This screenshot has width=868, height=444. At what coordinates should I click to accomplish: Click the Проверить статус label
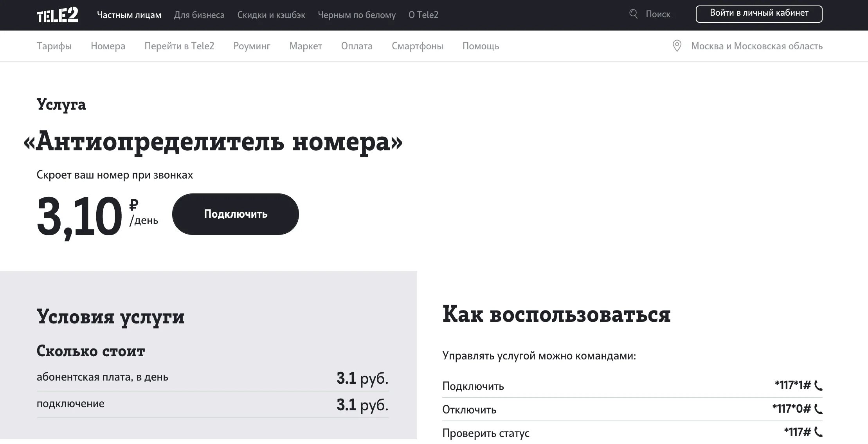click(486, 433)
